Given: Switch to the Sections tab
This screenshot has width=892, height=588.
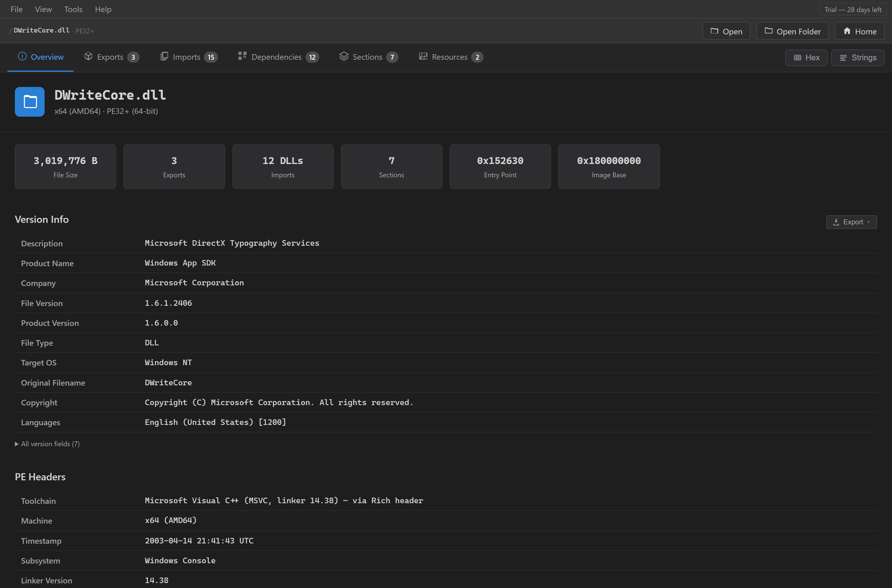Looking at the screenshot, I should (x=369, y=57).
